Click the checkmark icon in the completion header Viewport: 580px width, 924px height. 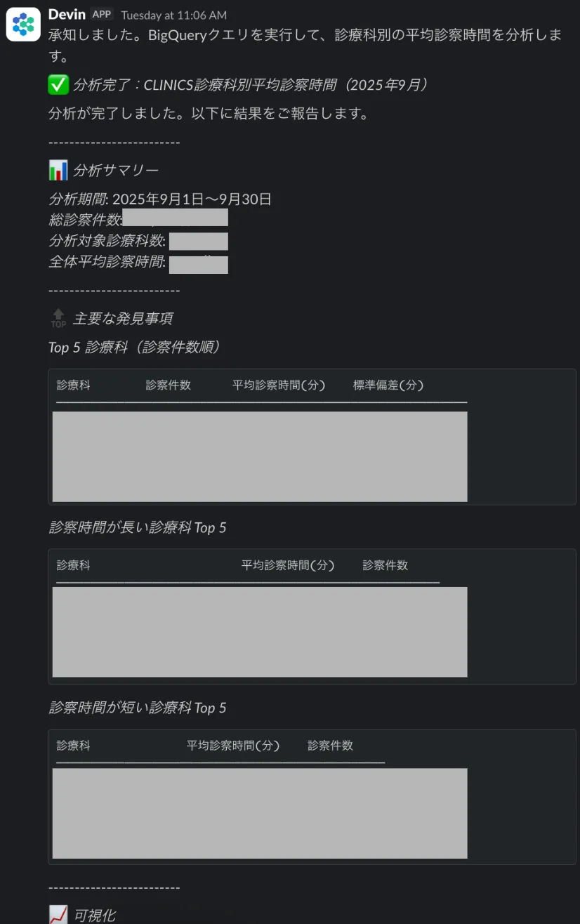click(x=58, y=84)
